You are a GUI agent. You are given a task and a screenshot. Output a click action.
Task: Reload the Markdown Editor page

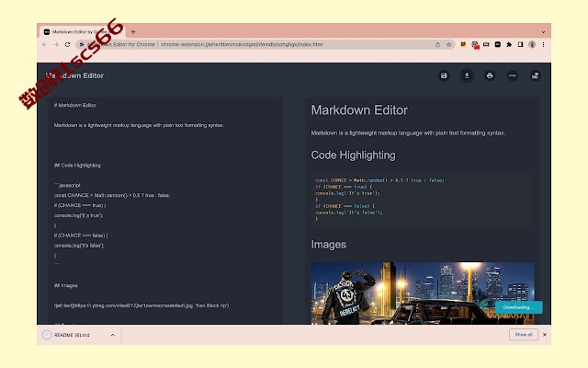point(67,44)
